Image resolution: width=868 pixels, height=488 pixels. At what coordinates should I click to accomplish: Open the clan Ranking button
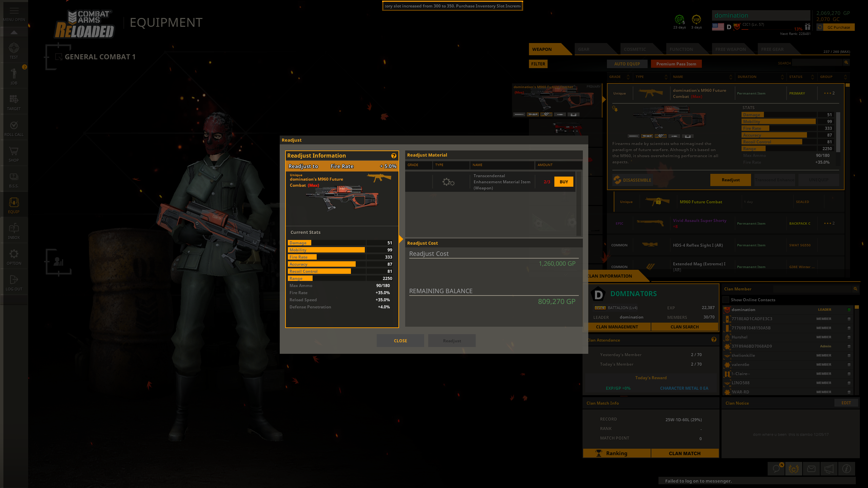tap(617, 453)
